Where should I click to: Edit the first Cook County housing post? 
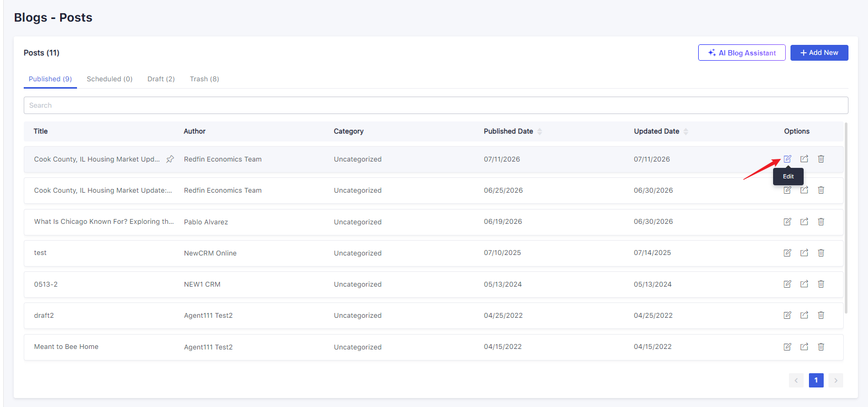coord(787,159)
